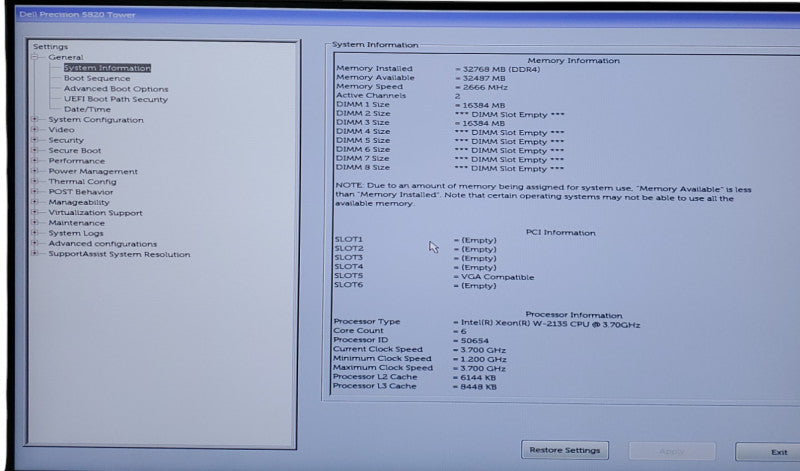
Task: Click the Memory Available value 32487 MB
Action: 480,78
